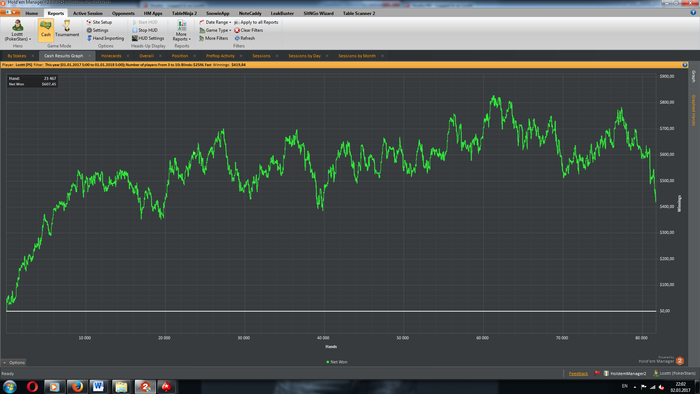The image size is (700, 394).
Task: Close the Position tab
Action: click(195, 56)
